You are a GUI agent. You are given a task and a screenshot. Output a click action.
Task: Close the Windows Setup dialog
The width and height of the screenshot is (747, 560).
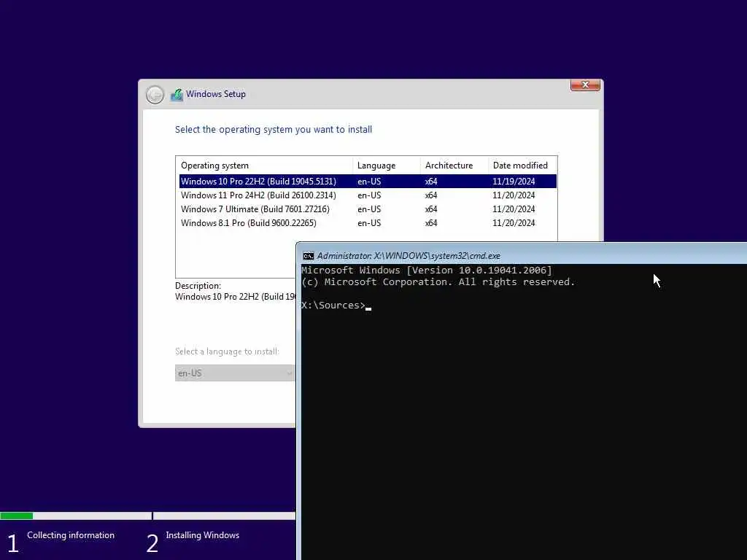(x=585, y=85)
